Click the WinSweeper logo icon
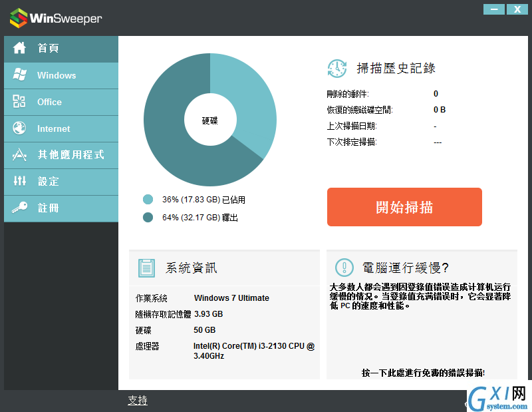The width and height of the screenshot is (532, 412). click(19, 18)
